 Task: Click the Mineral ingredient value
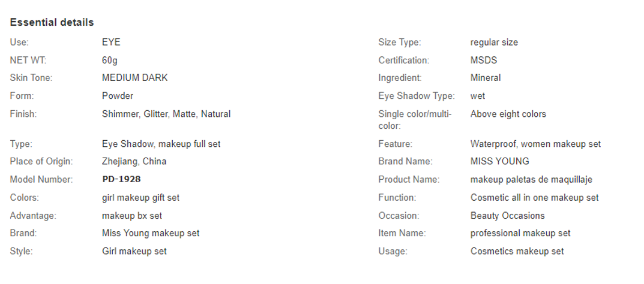click(x=486, y=78)
